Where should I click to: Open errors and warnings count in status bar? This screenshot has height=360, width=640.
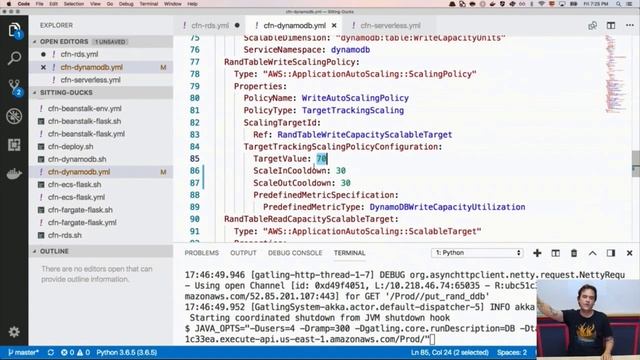[75, 352]
